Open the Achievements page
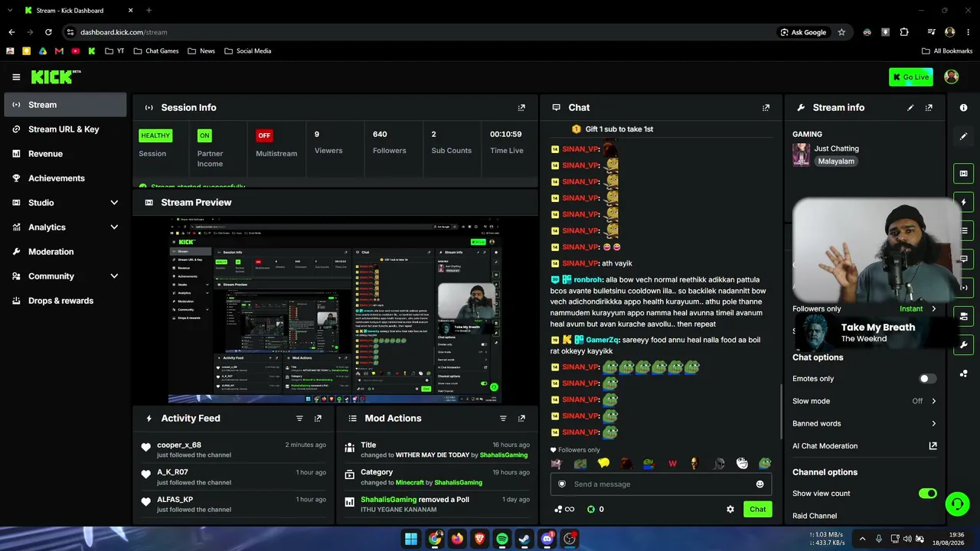Screen dimensions: 980x551 click(65, 178)
